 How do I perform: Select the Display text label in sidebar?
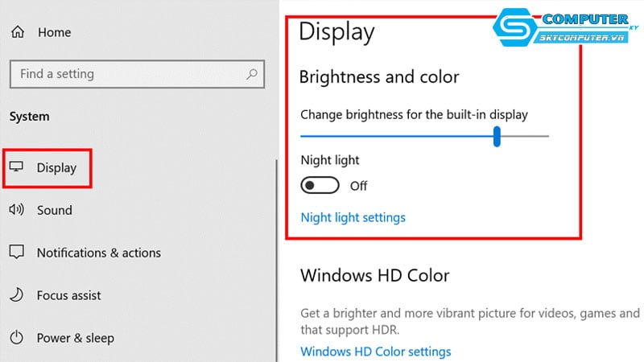(x=56, y=168)
